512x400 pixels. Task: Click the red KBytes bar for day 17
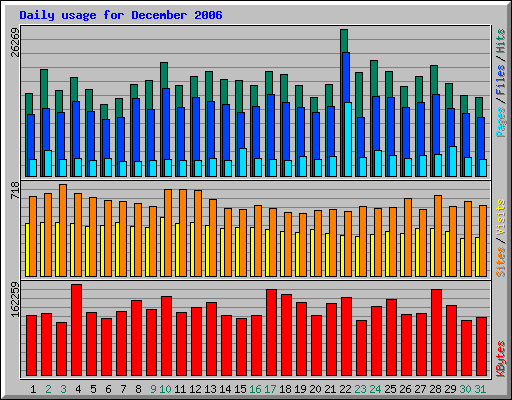click(x=271, y=333)
